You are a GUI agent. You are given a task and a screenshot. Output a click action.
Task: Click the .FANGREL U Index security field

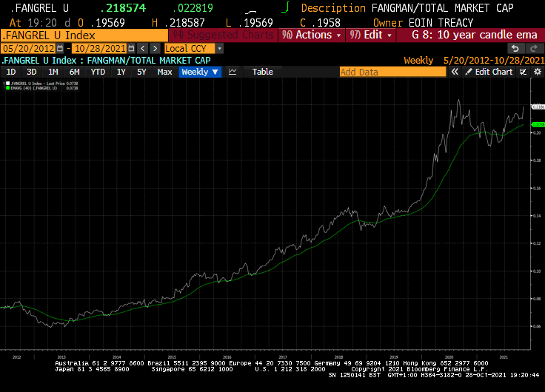84,35
